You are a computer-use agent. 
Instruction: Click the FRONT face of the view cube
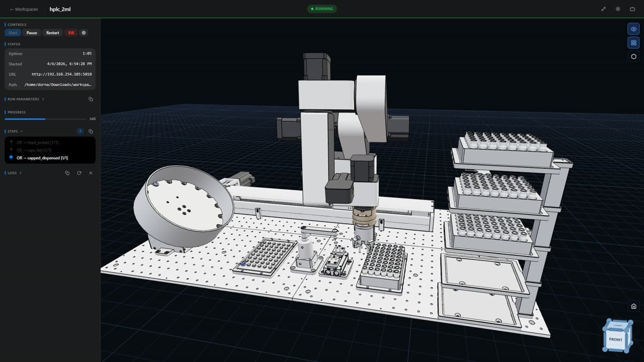pyautogui.click(x=616, y=338)
